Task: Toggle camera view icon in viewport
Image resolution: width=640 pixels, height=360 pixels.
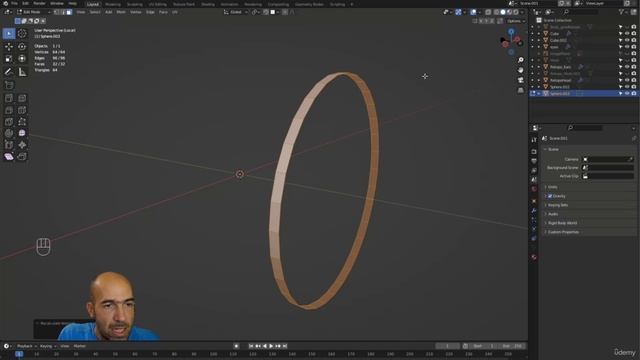Action: point(521,80)
